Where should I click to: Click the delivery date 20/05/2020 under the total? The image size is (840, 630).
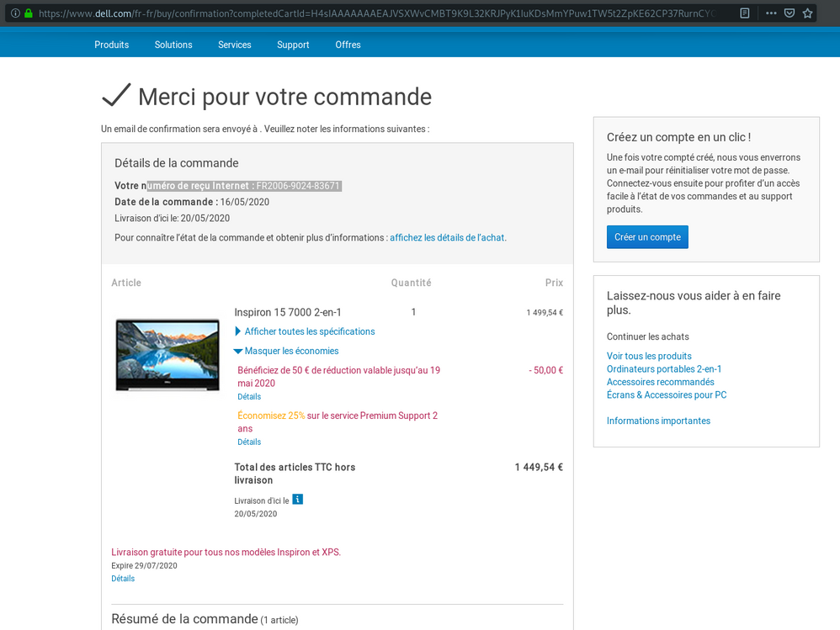pos(256,514)
